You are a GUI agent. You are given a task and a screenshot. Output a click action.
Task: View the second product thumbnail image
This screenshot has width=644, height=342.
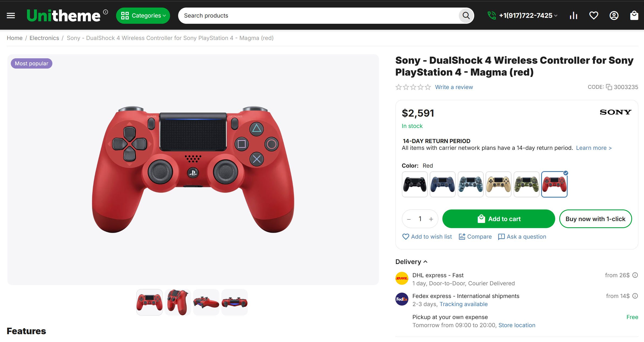tap(178, 302)
